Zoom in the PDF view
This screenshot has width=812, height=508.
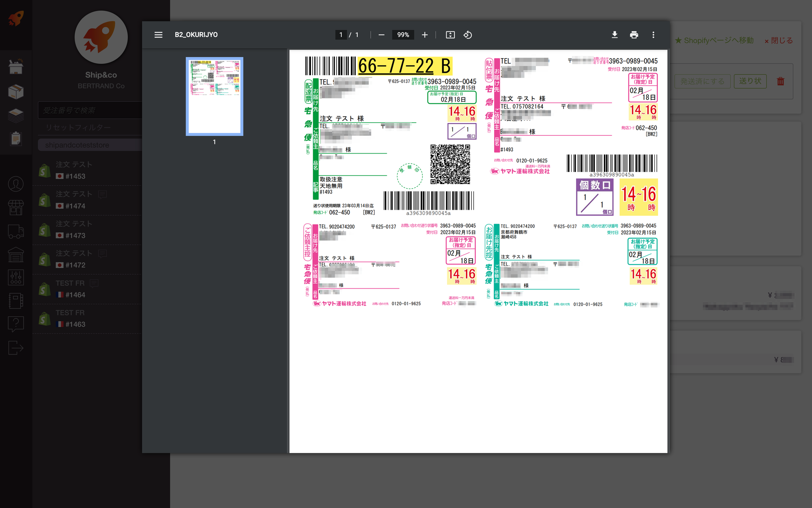[425, 35]
